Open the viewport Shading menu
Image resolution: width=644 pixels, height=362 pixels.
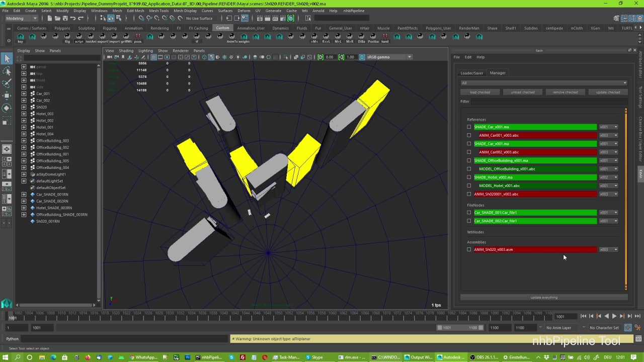126,51
